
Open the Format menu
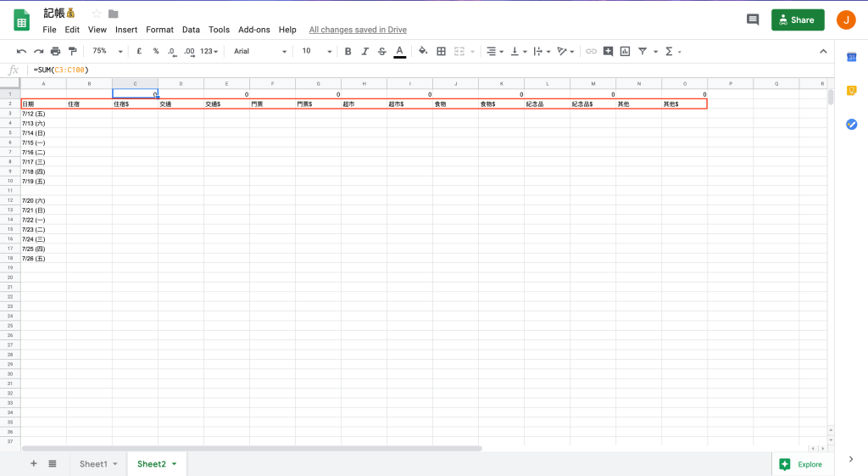pyautogui.click(x=159, y=30)
